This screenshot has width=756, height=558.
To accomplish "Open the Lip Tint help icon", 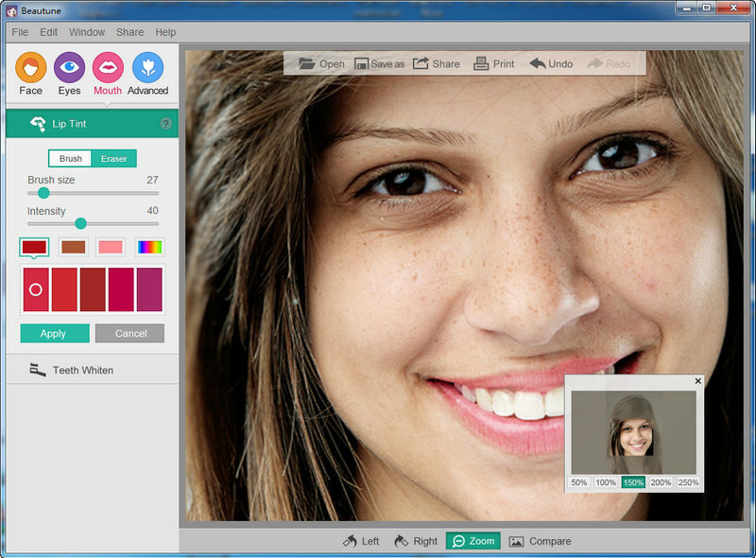I will [x=166, y=124].
